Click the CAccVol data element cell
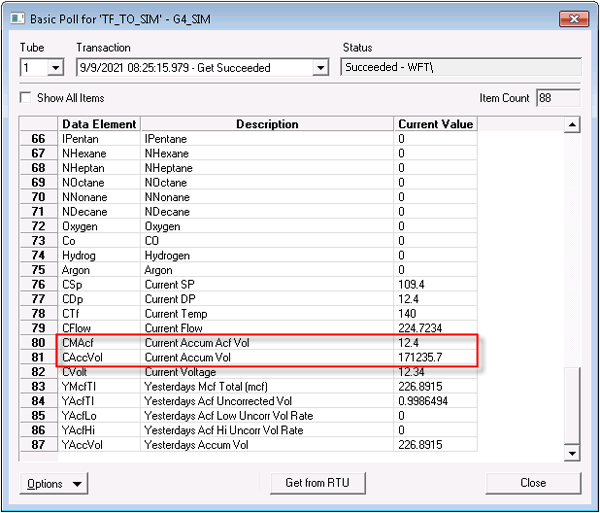This screenshot has height=513, width=600. click(x=99, y=357)
